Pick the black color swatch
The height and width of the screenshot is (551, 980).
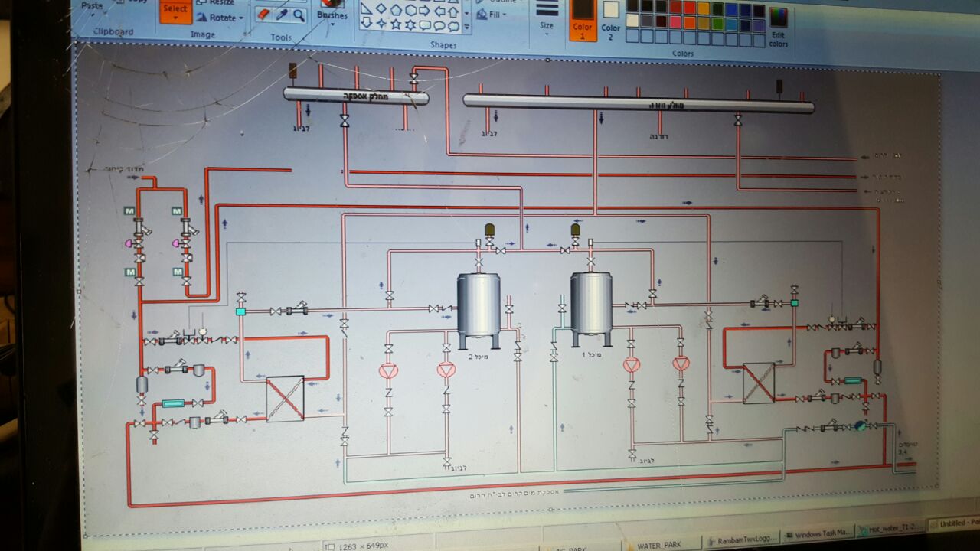pyautogui.click(x=632, y=5)
